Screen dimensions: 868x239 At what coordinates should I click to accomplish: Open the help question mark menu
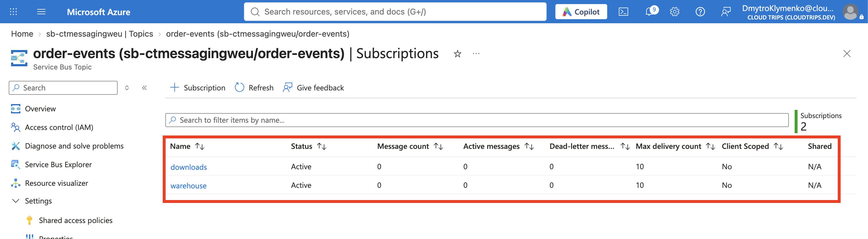pyautogui.click(x=700, y=12)
